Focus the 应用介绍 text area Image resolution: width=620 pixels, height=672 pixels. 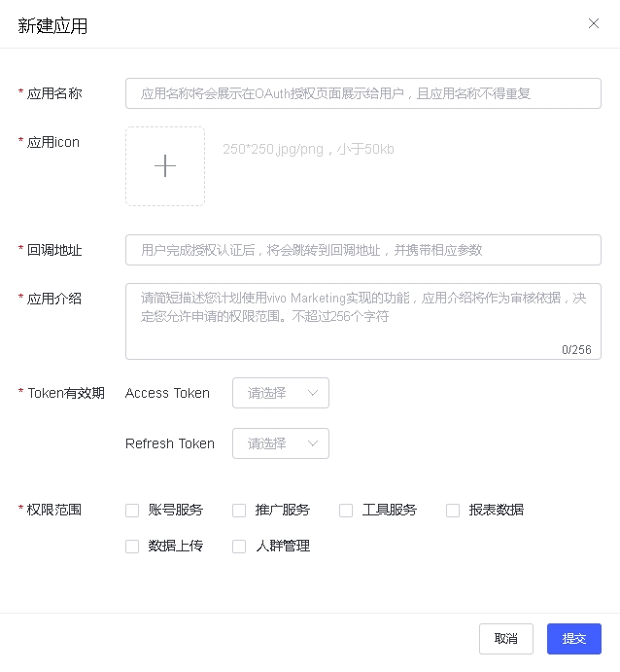363,321
